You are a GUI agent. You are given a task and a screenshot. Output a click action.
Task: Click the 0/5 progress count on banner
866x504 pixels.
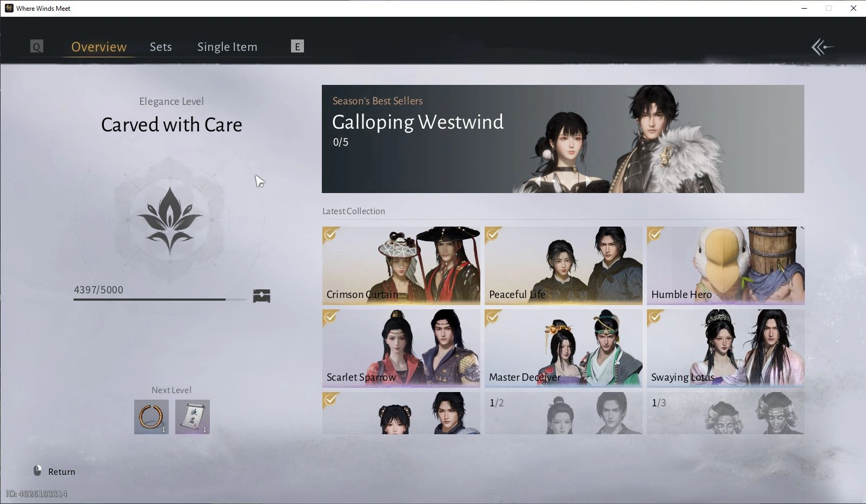(341, 142)
